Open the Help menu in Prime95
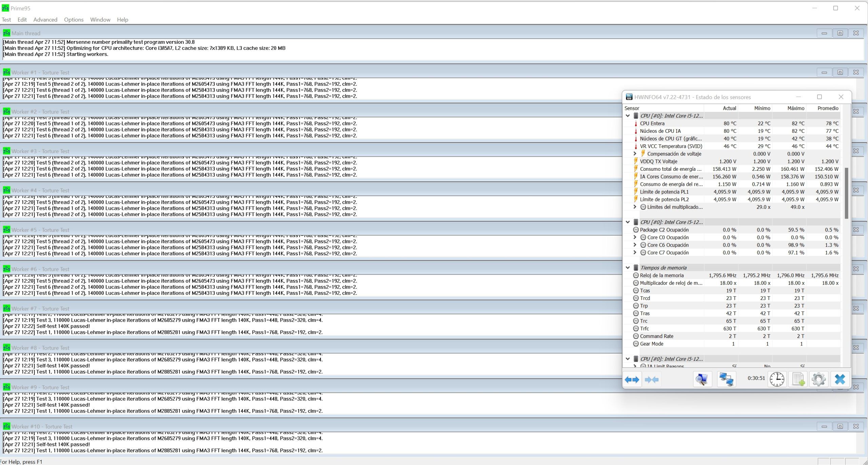868x465 pixels. tap(122, 20)
